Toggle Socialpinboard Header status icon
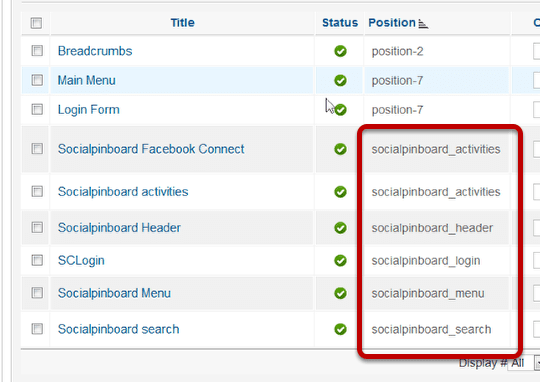This screenshot has width=540, height=382. click(x=340, y=228)
